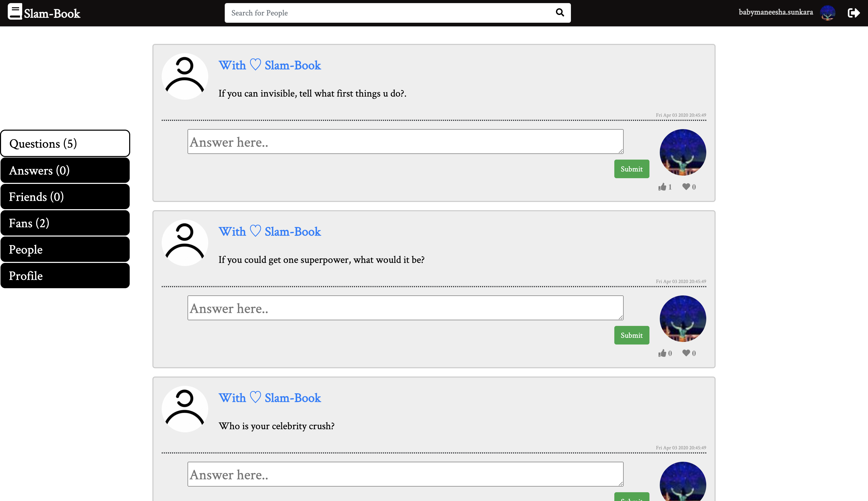Submit answer to the superpower question
The height and width of the screenshot is (501, 868).
632,335
